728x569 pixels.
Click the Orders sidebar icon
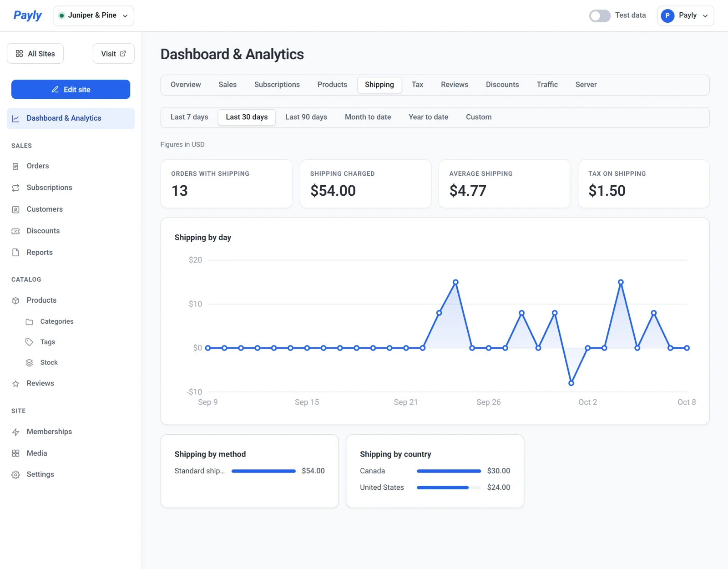[15, 166]
